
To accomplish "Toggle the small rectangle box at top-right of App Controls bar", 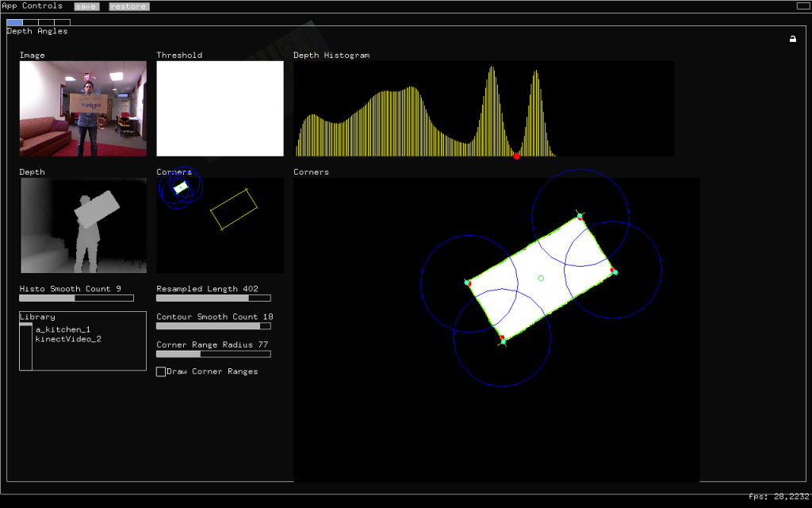I will (x=802, y=6).
